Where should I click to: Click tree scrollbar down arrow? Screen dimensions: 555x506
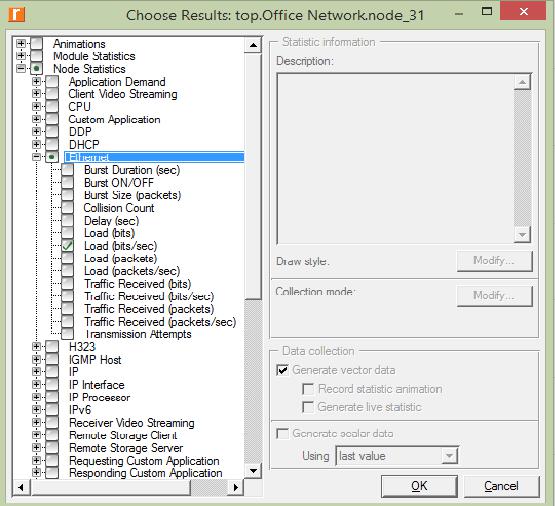click(253, 471)
